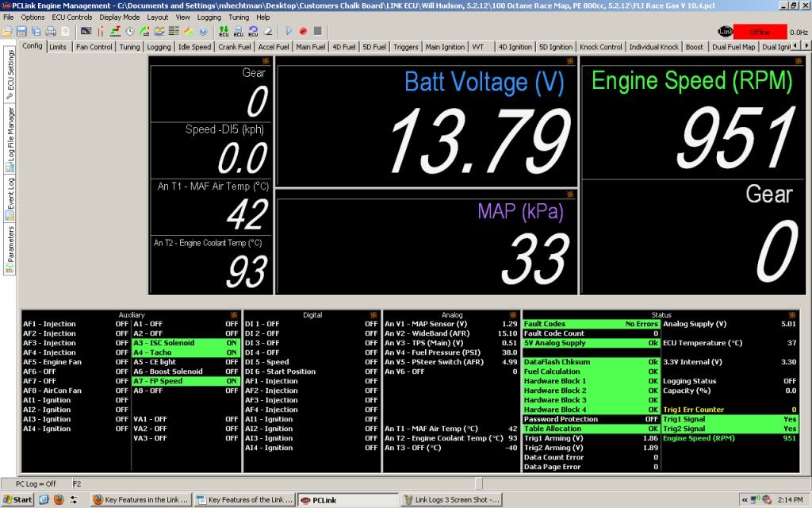
Task: Switch to the Boost tab
Action: point(695,47)
